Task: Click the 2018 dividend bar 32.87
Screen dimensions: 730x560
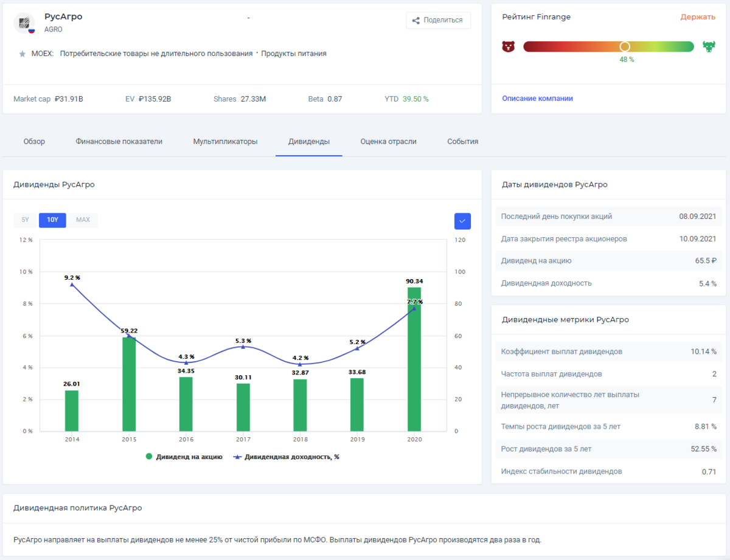Action: pyautogui.click(x=300, y=405)
